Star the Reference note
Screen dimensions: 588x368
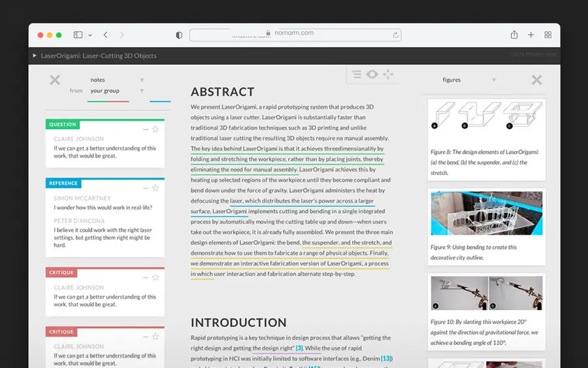point(155,188)
